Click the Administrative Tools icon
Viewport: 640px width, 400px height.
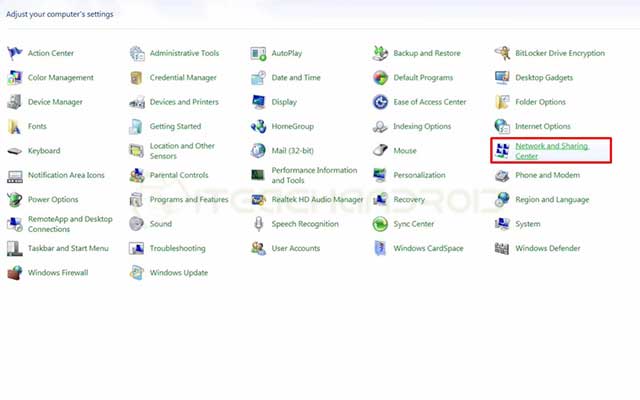coord(137,53)
